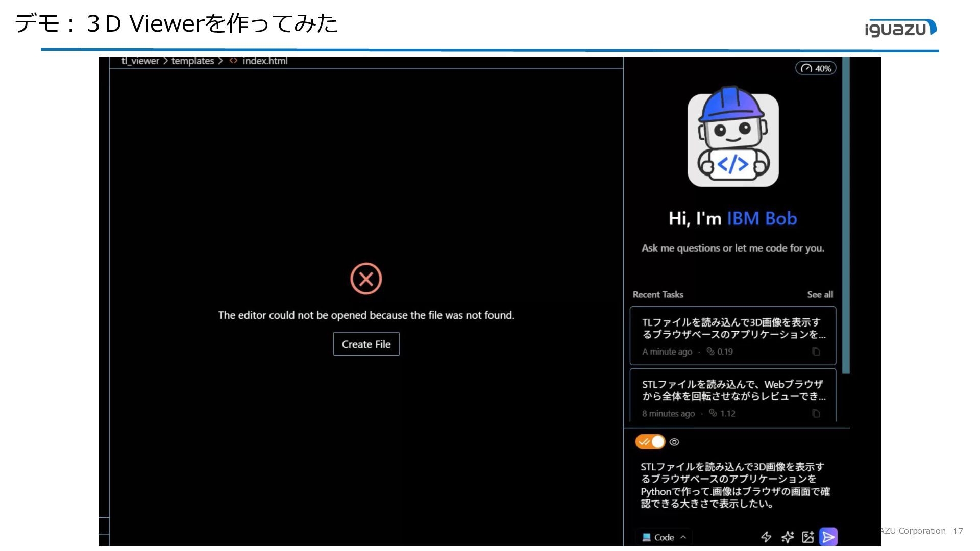Click the Recent Tasks heading

658,294
